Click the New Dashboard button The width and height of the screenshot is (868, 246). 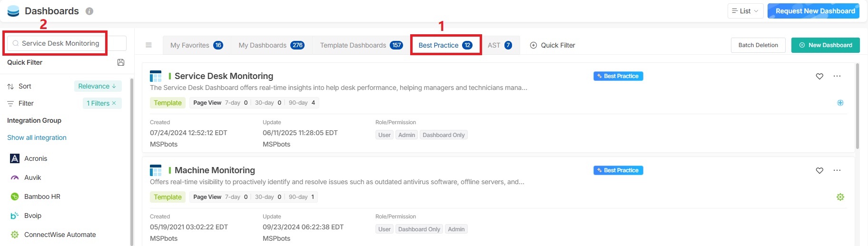pyautogui.click(x=825, y=45)
